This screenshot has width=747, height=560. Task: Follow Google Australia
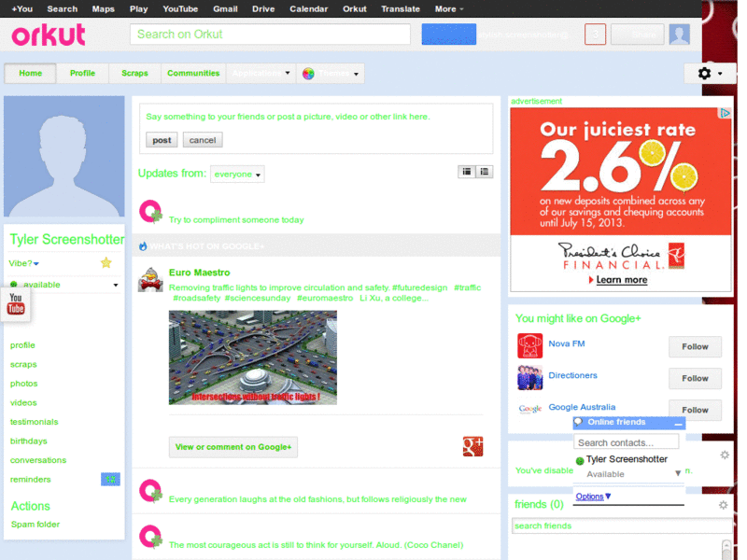pyautogui.click(x=695, y=410)
